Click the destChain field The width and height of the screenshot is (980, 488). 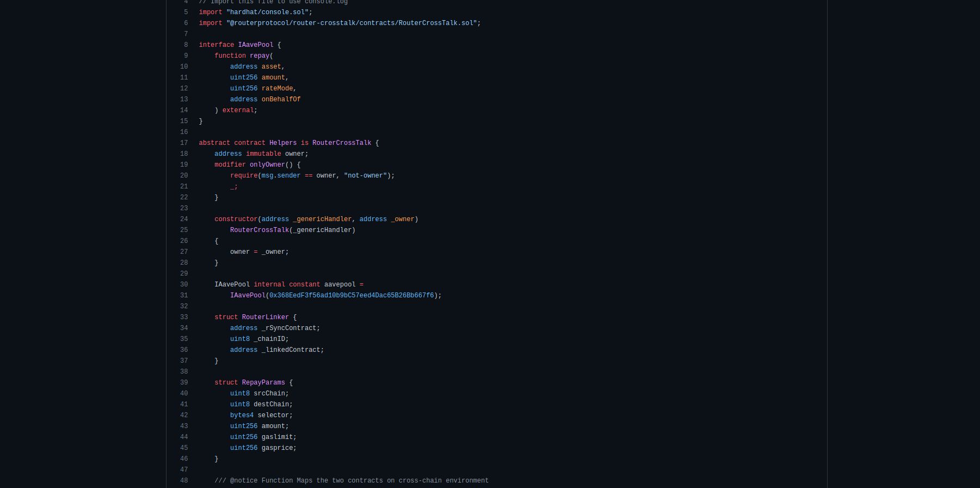point(271,404)
